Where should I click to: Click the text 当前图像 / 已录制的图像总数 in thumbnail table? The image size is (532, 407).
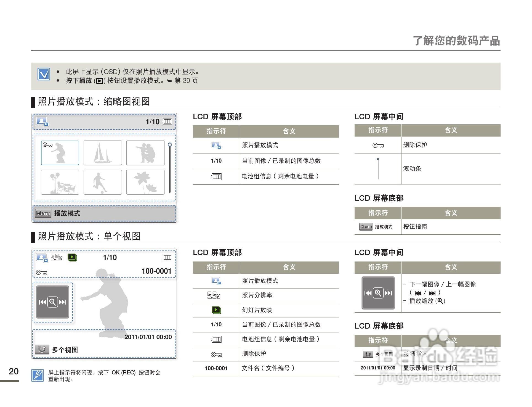(281, 161)
